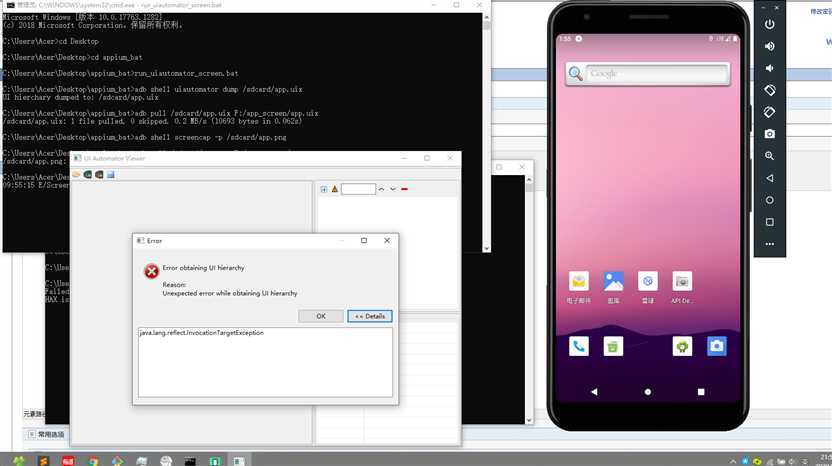Toggle the NAF nodes warning icon
This screenshot has width=832, height=466.
pos(335,189)
